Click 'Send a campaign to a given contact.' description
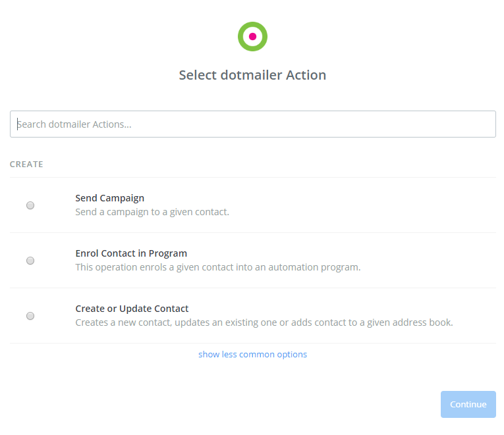The width and height of the screenshot is (504, 435). (x=152, y=212)
